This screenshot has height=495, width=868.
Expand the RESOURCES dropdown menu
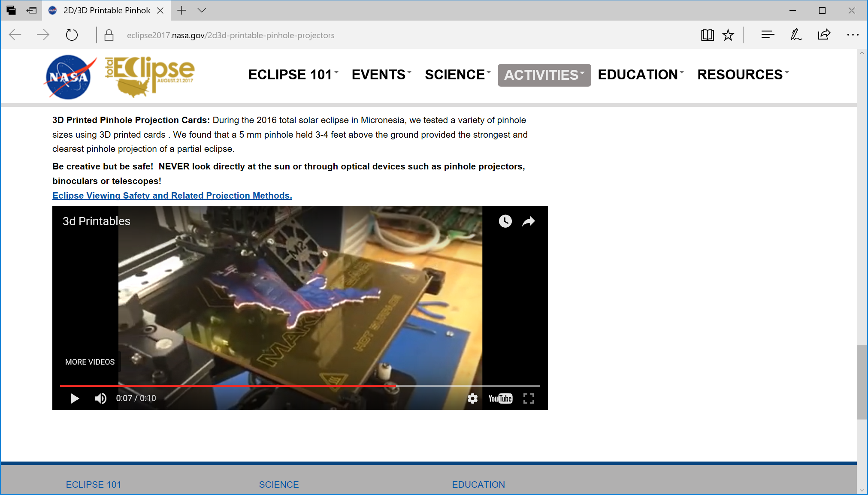(x=743, y=75)
